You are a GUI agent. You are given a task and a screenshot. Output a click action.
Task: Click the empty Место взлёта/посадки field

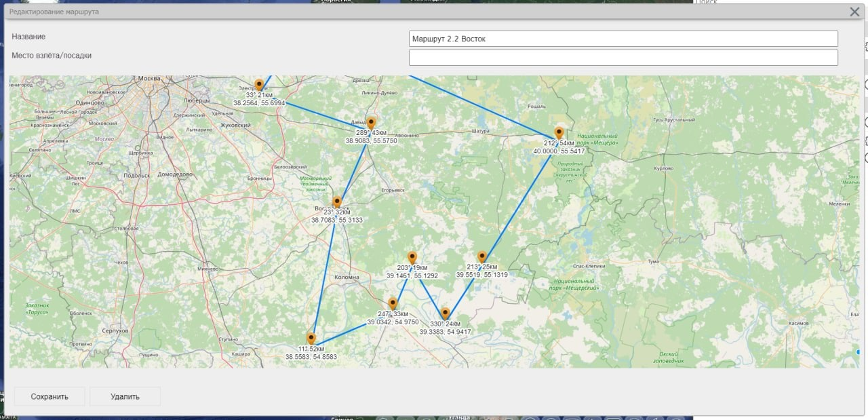click(623, 58)
